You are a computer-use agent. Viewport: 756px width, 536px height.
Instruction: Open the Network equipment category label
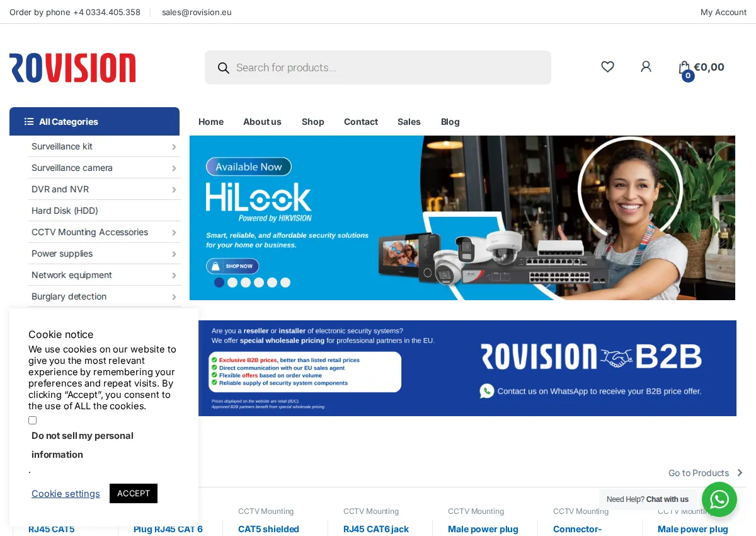click(x=72, y=275)
